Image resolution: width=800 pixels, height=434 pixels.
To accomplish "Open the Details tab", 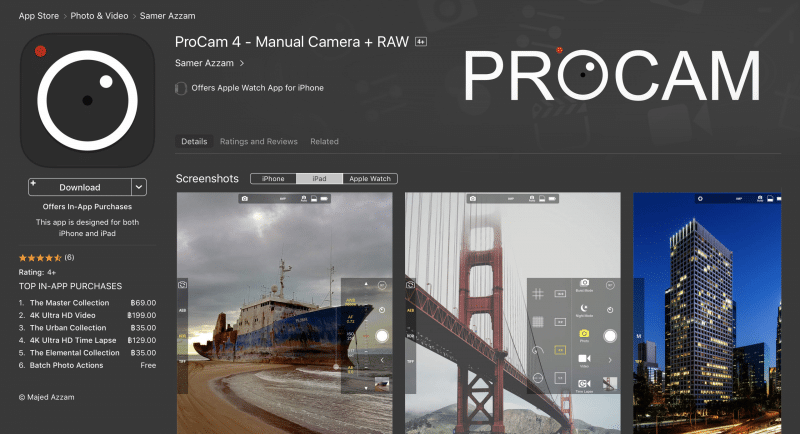I will 194,141.
